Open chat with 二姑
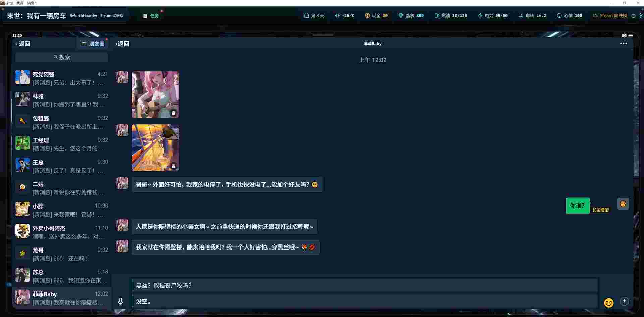The width and height of the screenshot is (644, 317). 62,188
